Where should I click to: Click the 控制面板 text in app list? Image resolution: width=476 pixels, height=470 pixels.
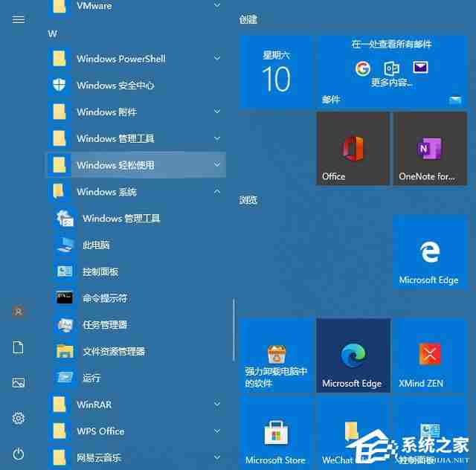(100, 271)
